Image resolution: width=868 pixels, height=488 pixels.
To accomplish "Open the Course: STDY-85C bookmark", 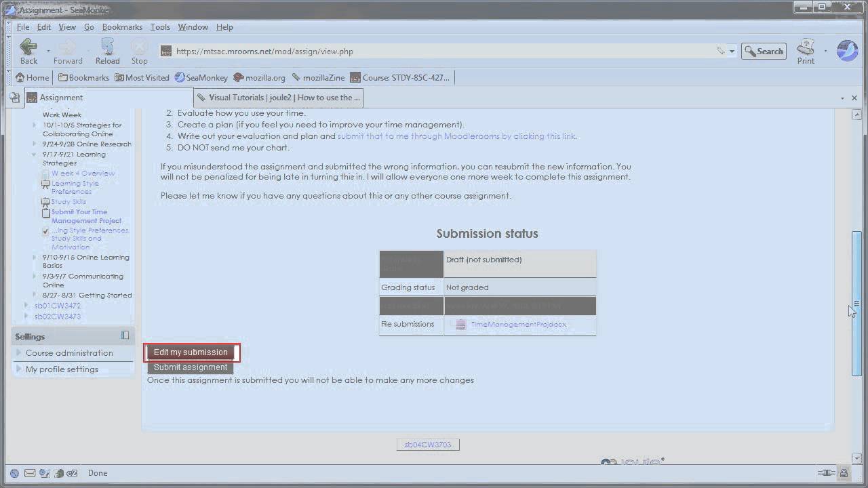I will [x=400, y=77].
